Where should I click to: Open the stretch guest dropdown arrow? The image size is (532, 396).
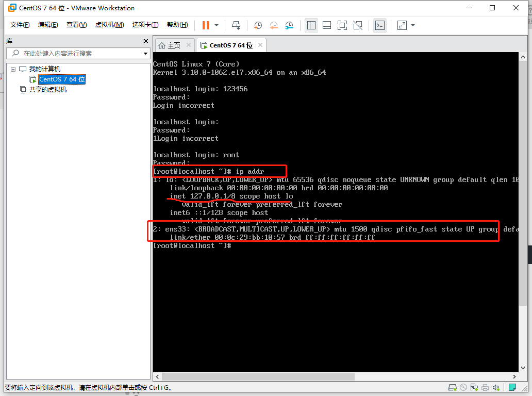click(413, 25)
